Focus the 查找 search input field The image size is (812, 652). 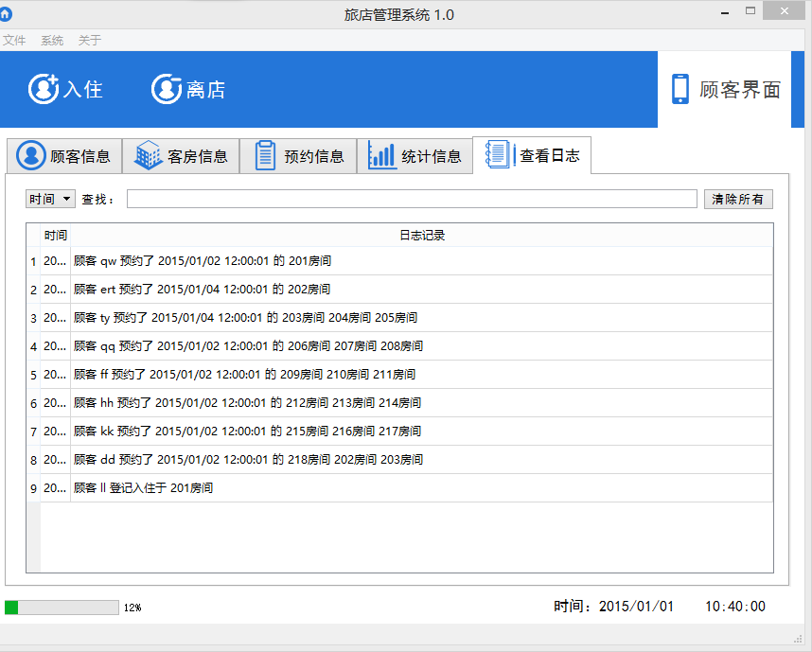[412, 199]
